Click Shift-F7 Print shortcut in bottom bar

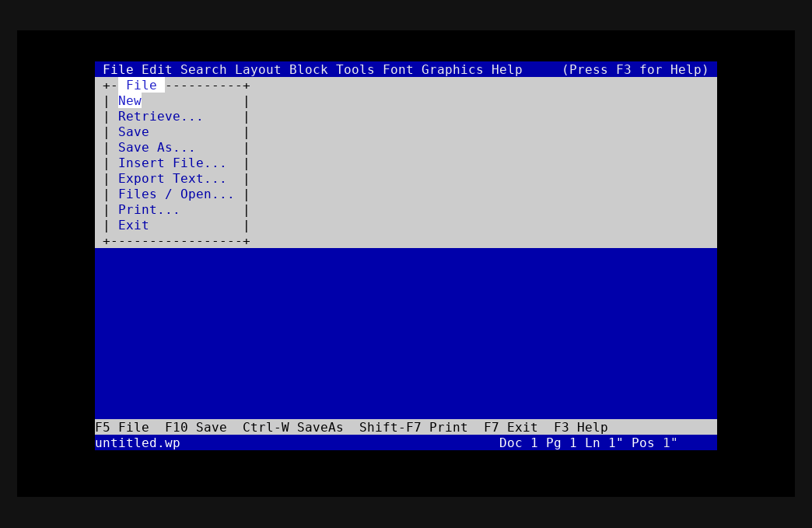pos(414,427)
